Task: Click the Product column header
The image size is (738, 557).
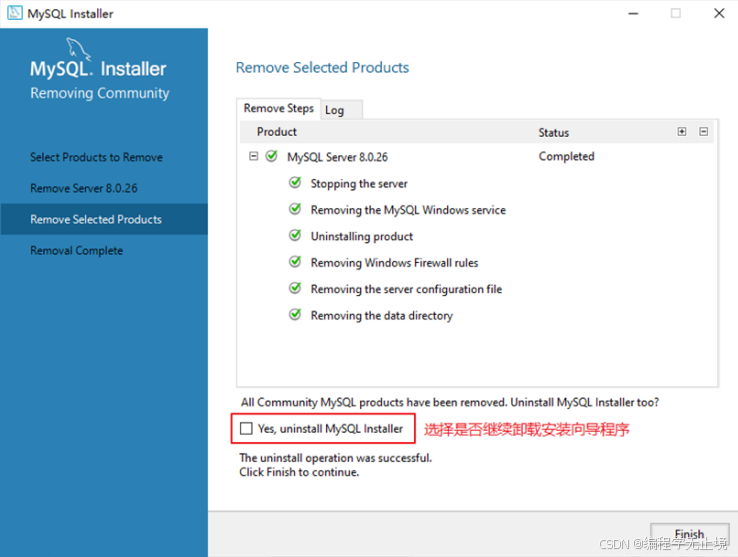Action: [x=277, y=132]
